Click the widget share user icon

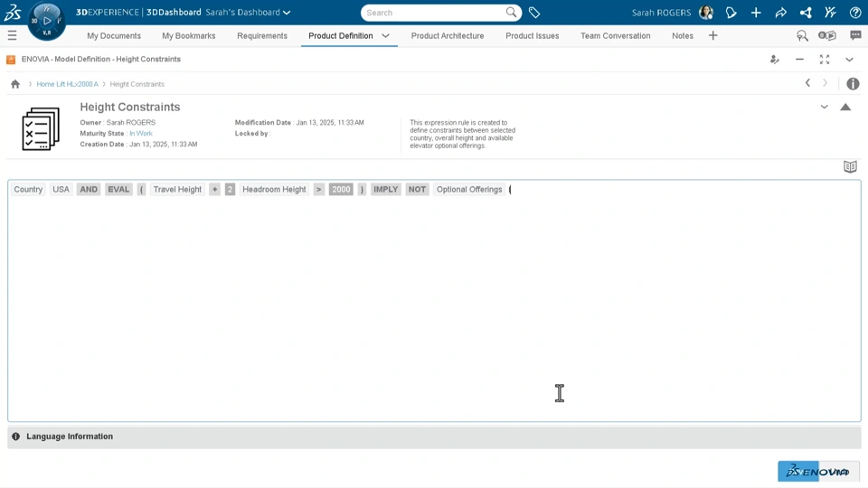pos(775,60)
